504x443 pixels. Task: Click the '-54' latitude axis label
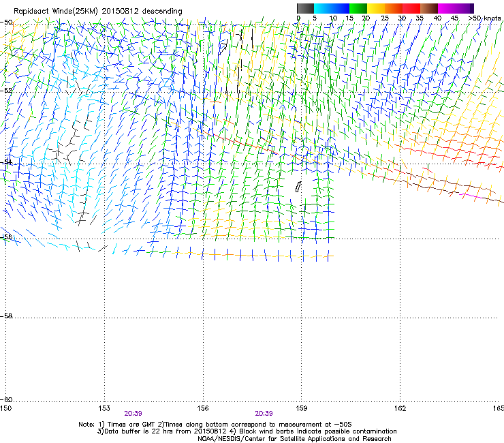(x=6, y=162)
